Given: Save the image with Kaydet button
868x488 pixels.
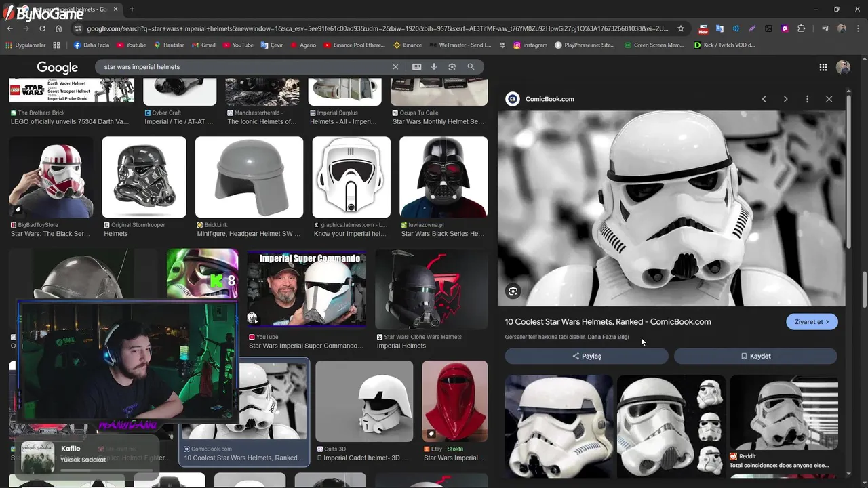Looking at the screenshot, I should pyautogui.click(x=755, y=356).
